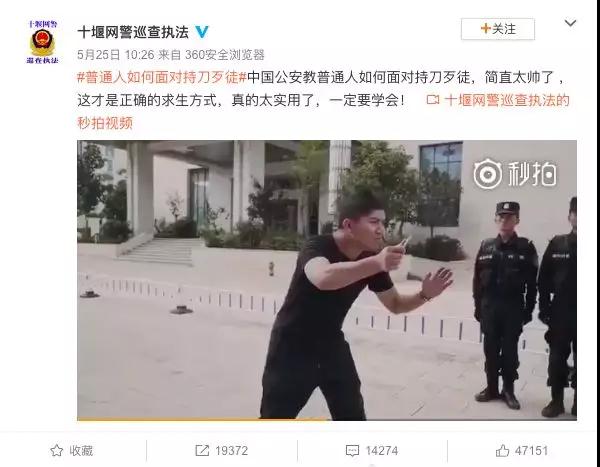The width and height of the screenshot is (600, 467).
Task: Play the knife defense video
Action: pyautogui.click(x=327, y=279)
